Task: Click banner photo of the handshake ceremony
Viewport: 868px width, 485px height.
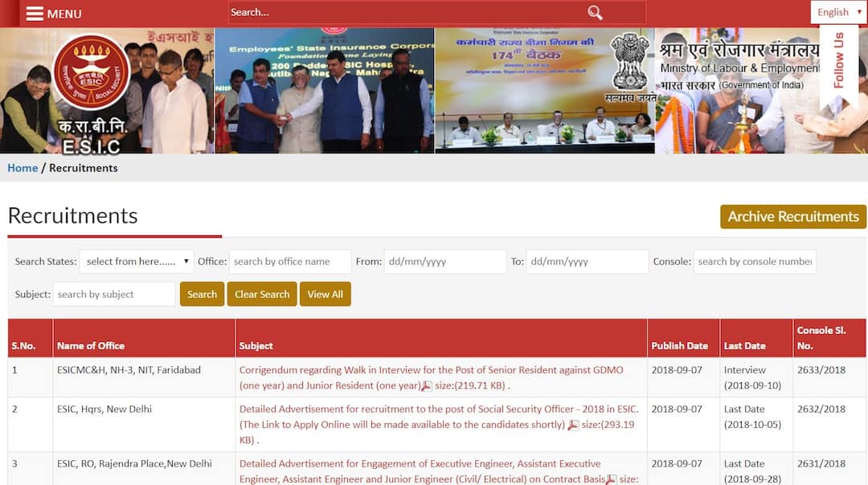Action: [325, 91]
